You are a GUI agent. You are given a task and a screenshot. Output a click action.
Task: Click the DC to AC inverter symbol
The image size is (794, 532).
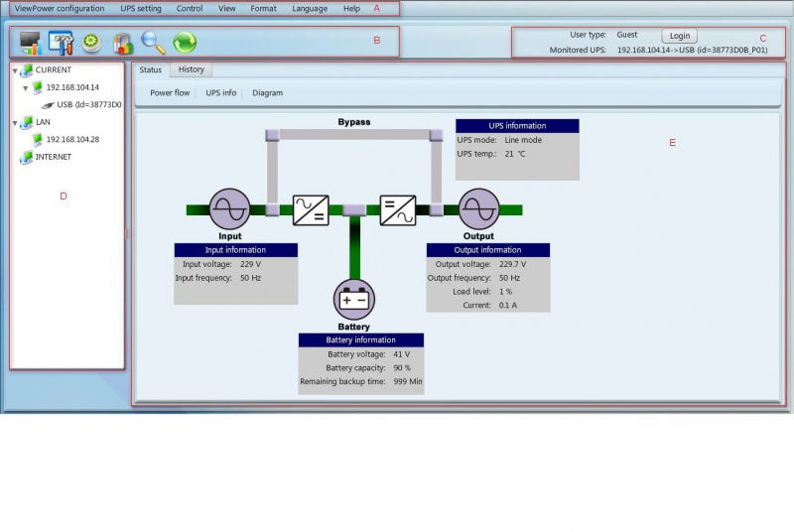[x=398, y=209]
